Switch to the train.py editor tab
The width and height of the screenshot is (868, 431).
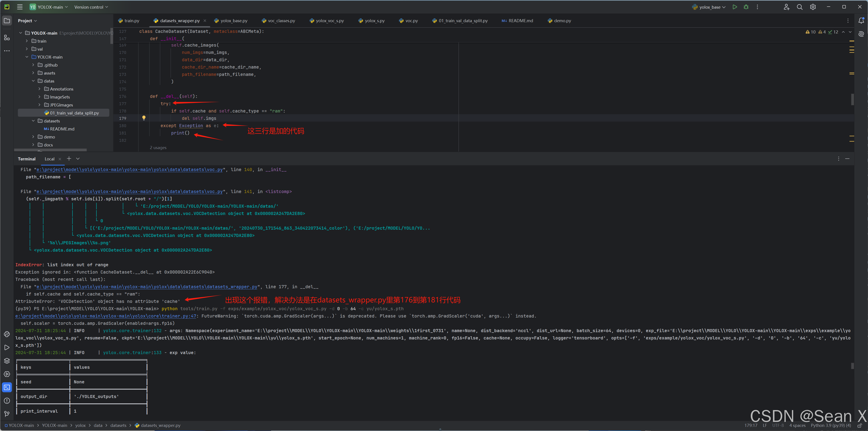click(x=131, y=21)
